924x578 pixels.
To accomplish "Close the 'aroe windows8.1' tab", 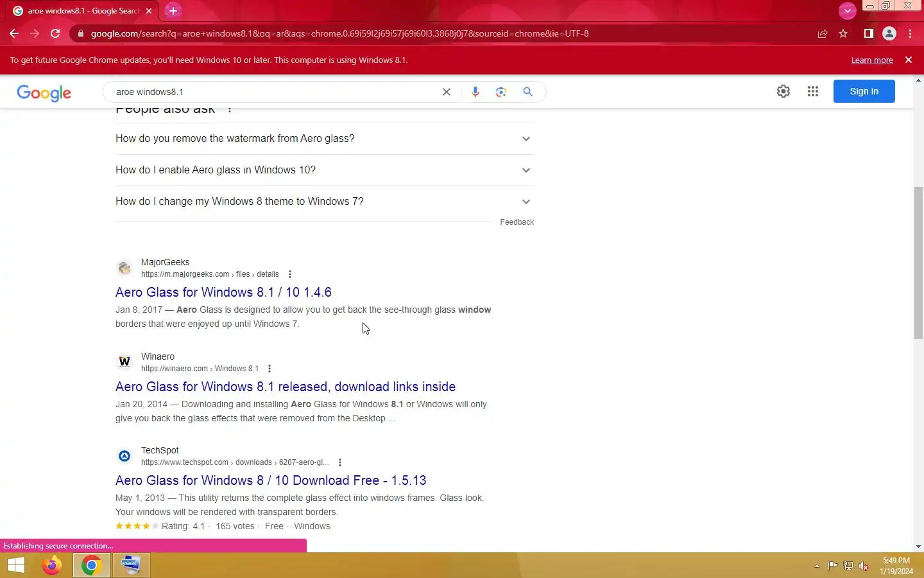I will [149, 11].
